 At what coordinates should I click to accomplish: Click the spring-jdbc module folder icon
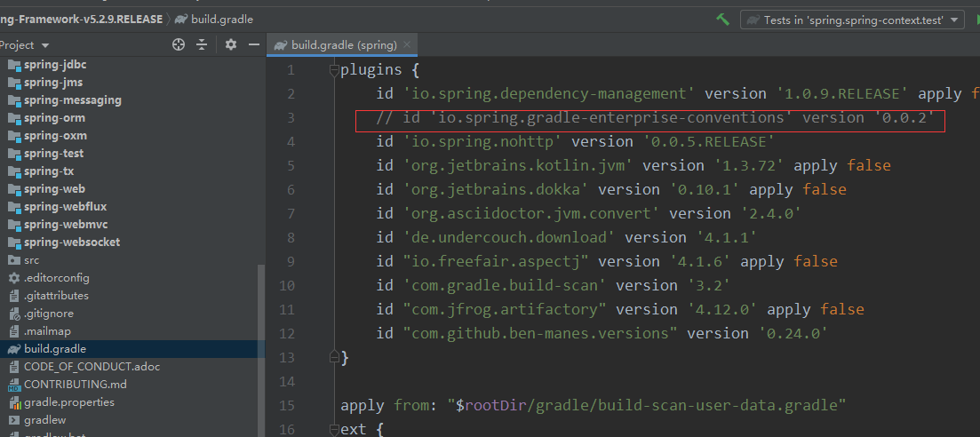coord(13,64)
